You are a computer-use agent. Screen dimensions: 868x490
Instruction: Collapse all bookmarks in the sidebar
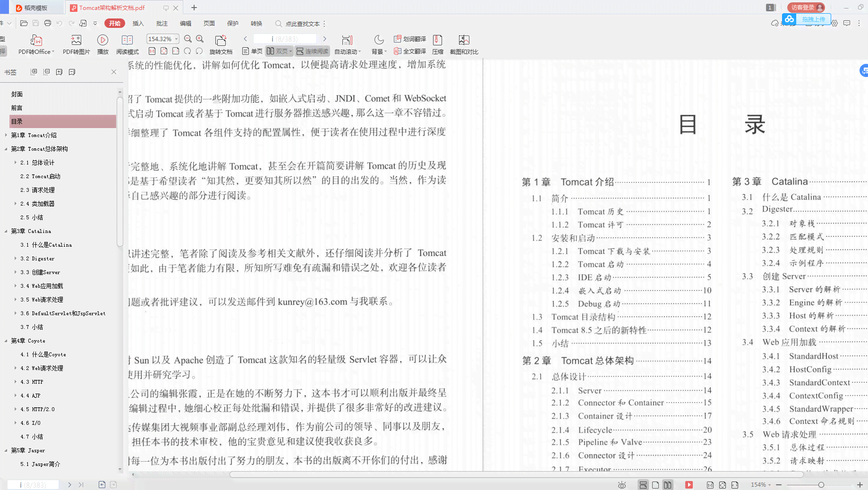click(x=46, y=72)
